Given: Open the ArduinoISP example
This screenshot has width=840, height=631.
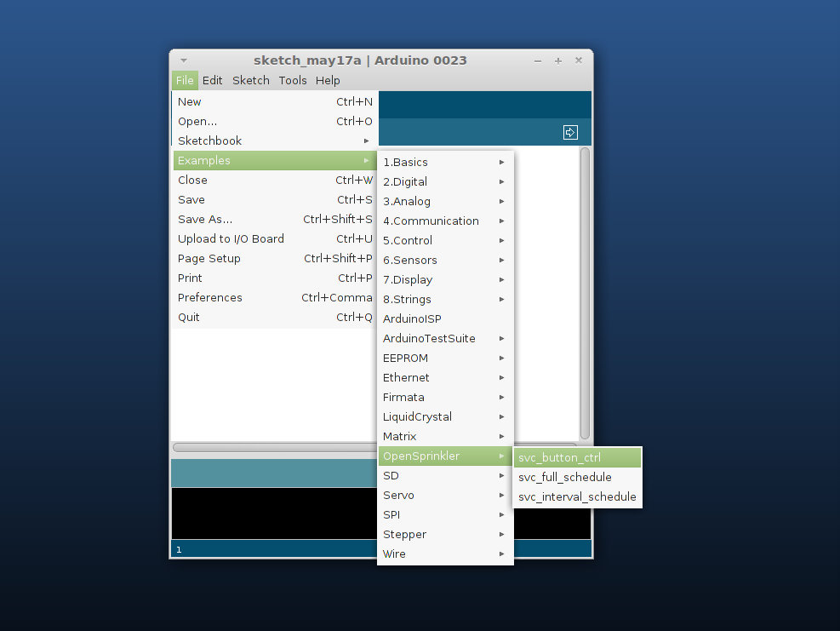Looking at the screenshot, I should click(445, 318).
